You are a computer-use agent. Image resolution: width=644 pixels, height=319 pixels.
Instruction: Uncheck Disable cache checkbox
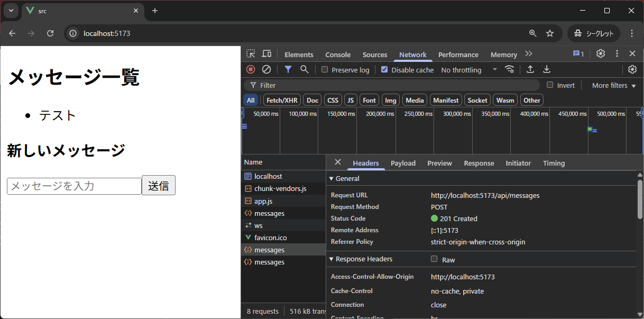click(384, 69)
